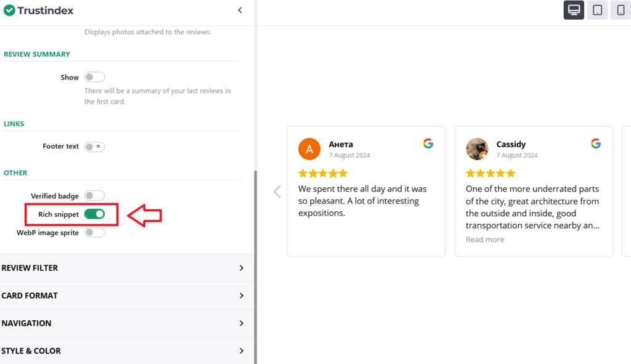Switch to mobile preview mode
631x364 pixels.
[x=620, y=10]
